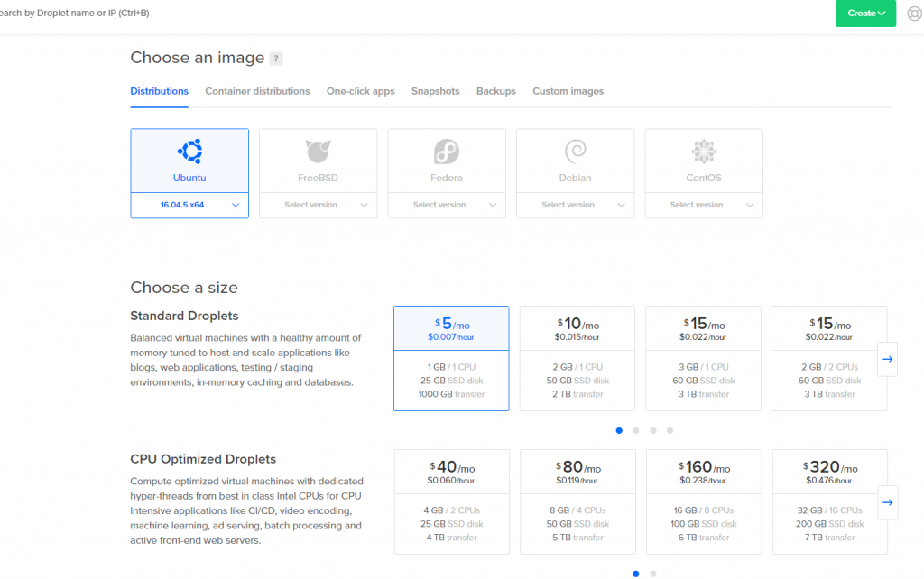924x579 pixels.
Task: Click the 7 TB transfer text
Action: coord(830,538)
